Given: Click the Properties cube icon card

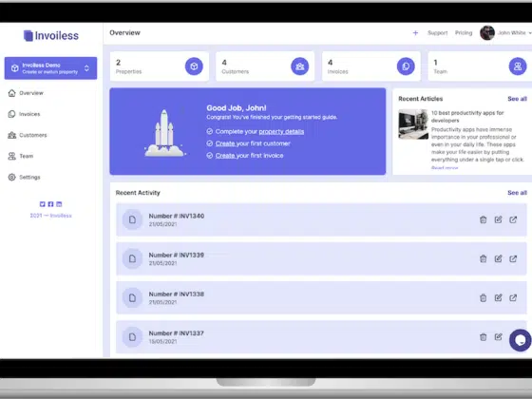Looking at the screenshot, I should click(194, 66).
